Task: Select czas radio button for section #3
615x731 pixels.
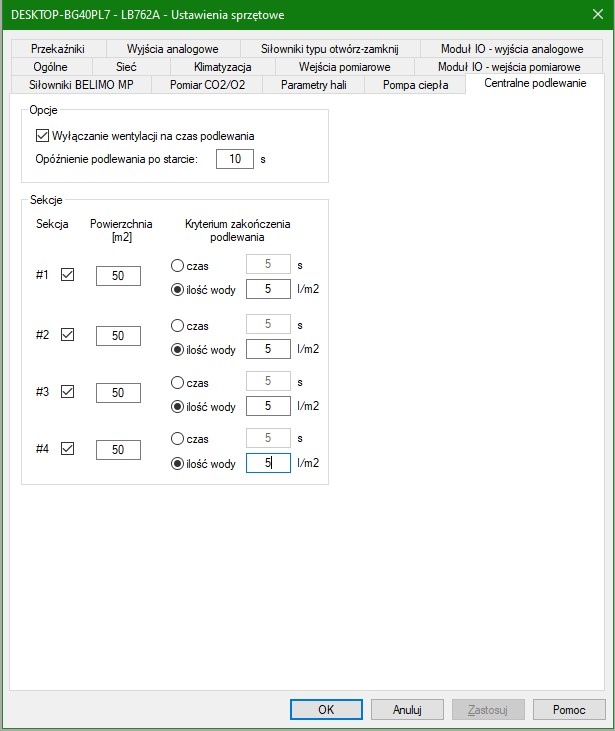Action: click(x=177, y=383)
